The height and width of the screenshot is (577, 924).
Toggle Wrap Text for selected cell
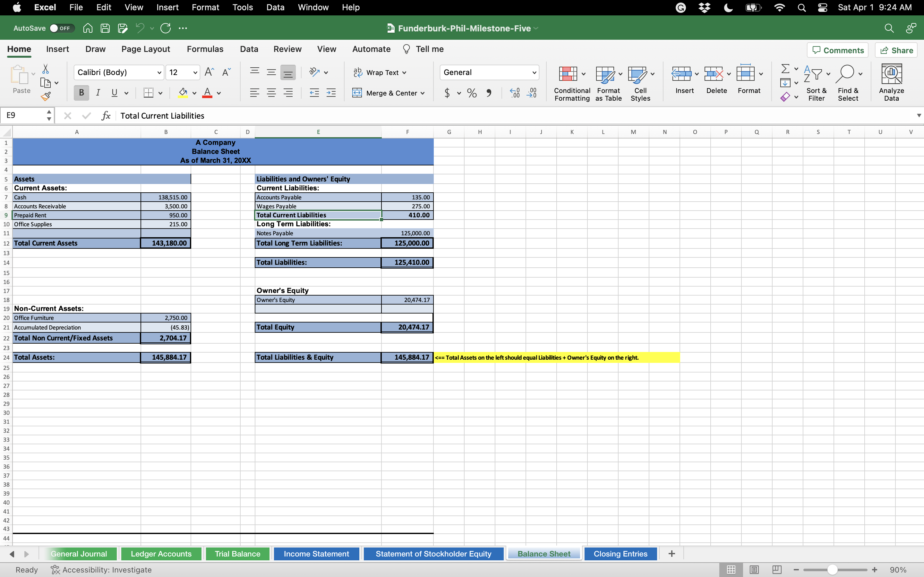coord(380,72)
